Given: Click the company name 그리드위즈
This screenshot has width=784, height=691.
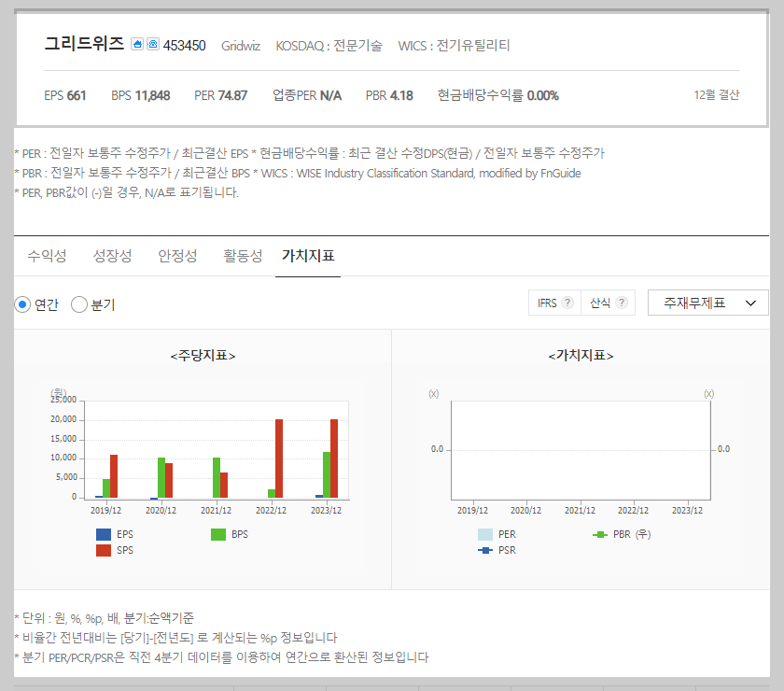Looking at the screenshot, I should click(84, 44).
